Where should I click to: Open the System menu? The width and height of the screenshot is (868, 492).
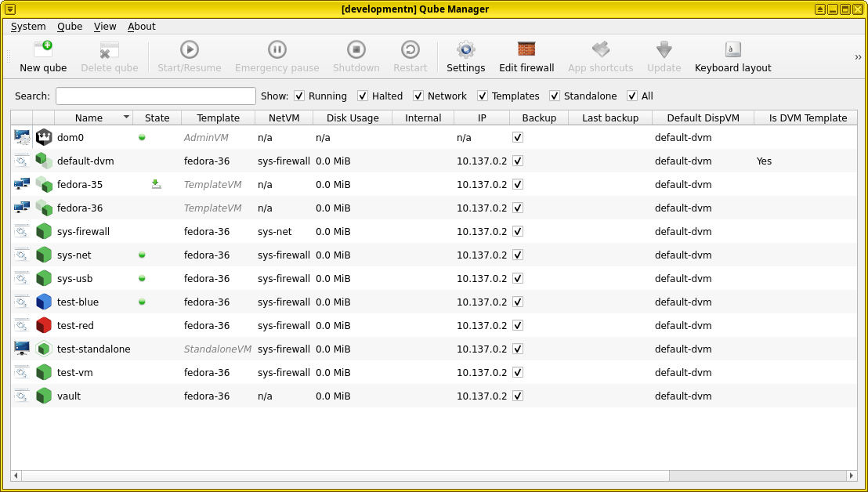pyautogui.click(x=28, y=26)
